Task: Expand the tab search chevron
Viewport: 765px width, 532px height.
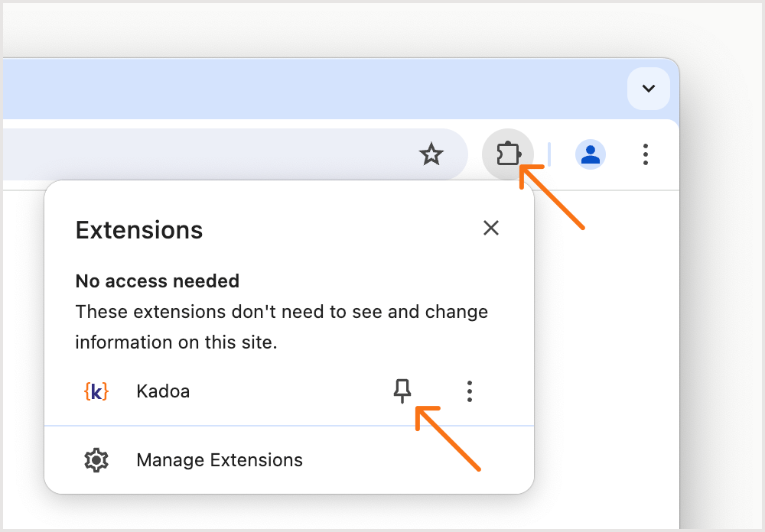Action: tap(649, 88)
